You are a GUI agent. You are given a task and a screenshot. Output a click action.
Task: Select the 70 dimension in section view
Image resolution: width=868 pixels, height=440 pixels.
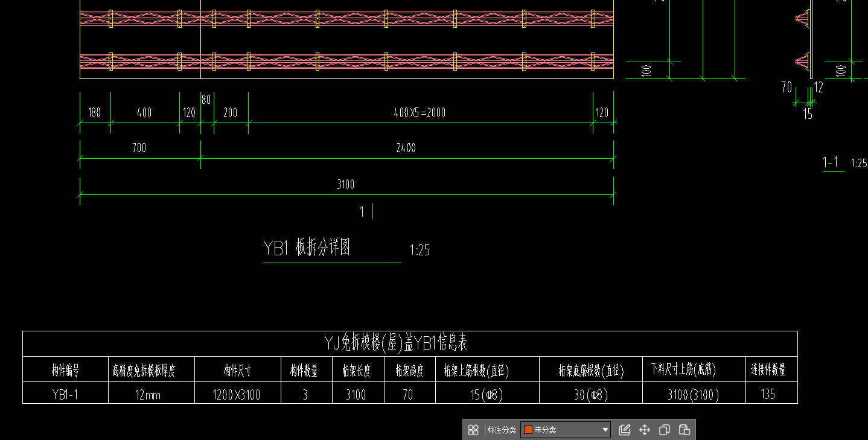786,88
